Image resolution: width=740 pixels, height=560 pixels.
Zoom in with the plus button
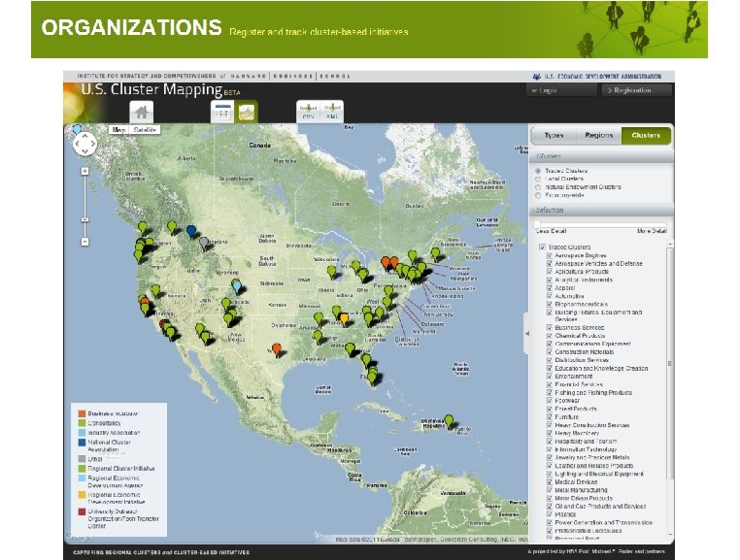(x=84, y=171)
